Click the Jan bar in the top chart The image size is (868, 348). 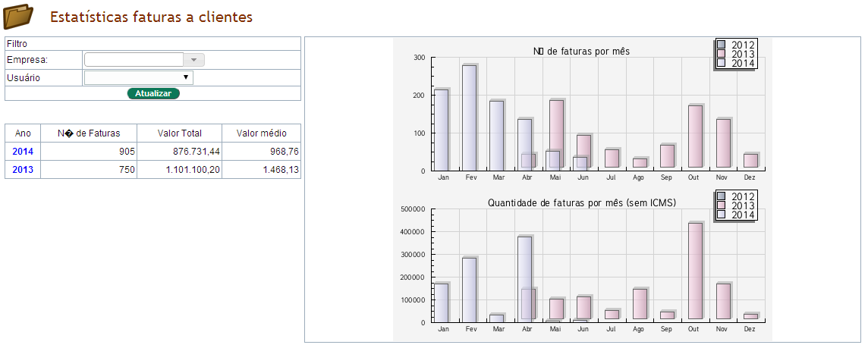tap(441, 130)
